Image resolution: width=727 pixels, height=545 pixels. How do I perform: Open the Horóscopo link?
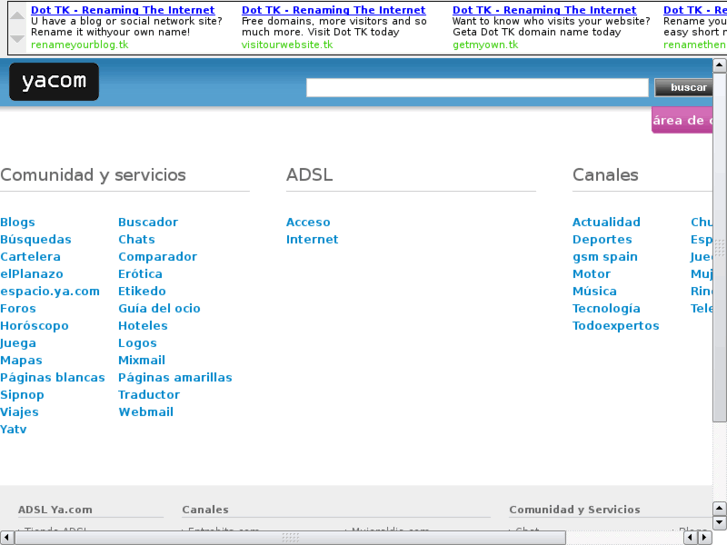pyautogui.click(x=34, y=326)
